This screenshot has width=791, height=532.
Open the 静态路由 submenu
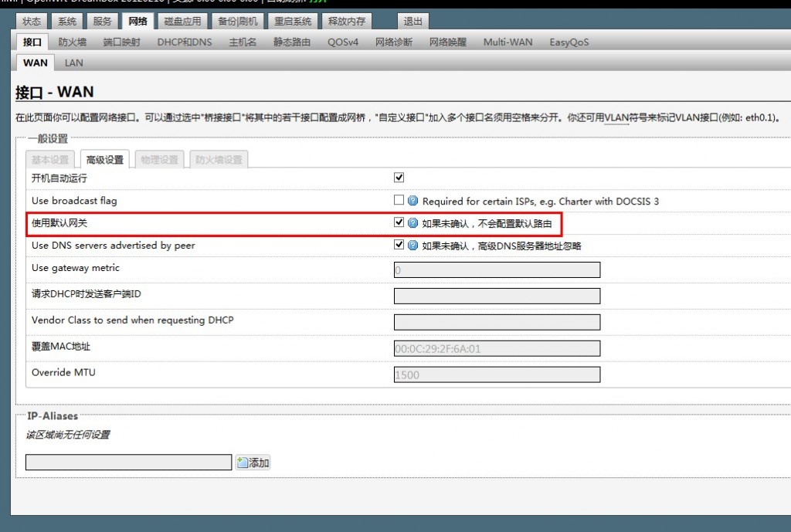(292, 42)
